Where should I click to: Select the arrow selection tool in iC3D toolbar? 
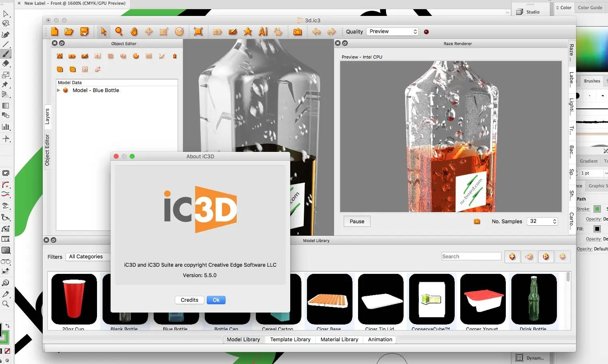click(103, 31)
